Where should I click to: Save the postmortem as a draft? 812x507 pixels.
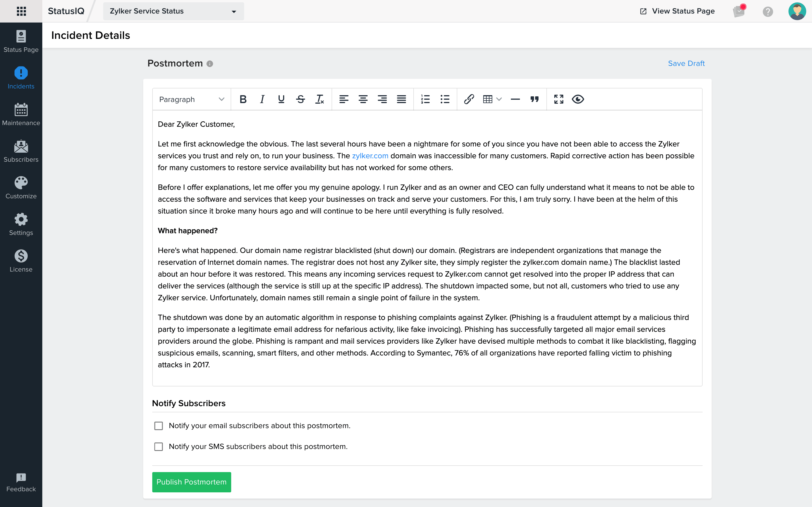(x=686, y=63)
